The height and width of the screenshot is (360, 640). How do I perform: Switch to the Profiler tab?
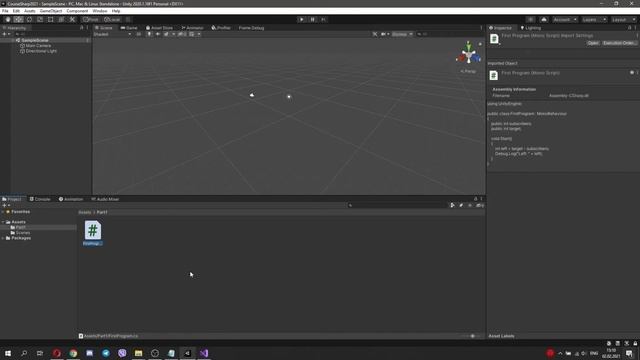point(221,28)
